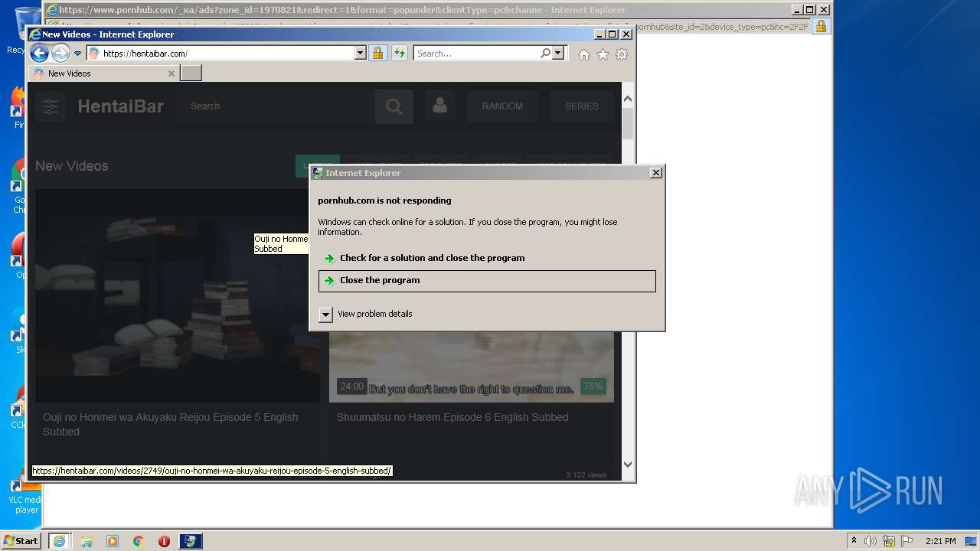
Task: Click the taskbar crash dialog program icon
Action: pos(191,541)
